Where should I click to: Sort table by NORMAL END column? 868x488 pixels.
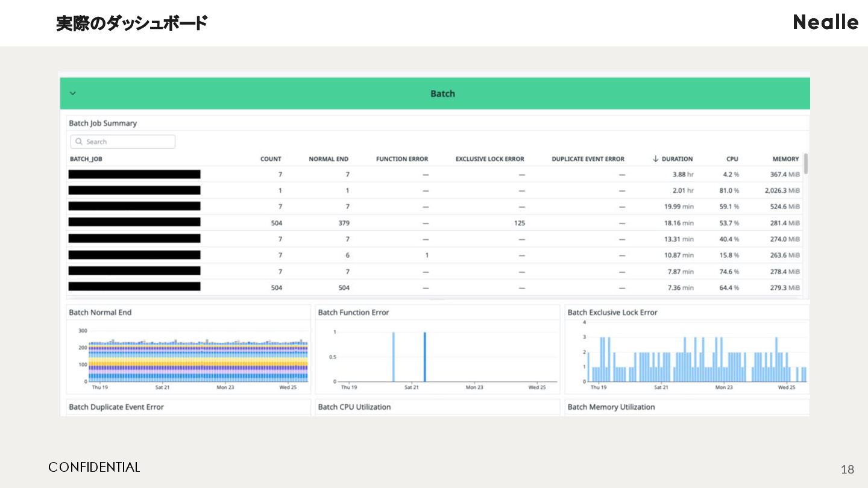point(329,159)
